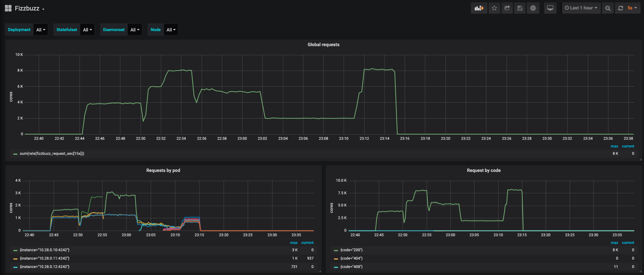Open color picker for 10.28.0.11 series
This screenshot has width=644, height=275.
click(15, 259)
